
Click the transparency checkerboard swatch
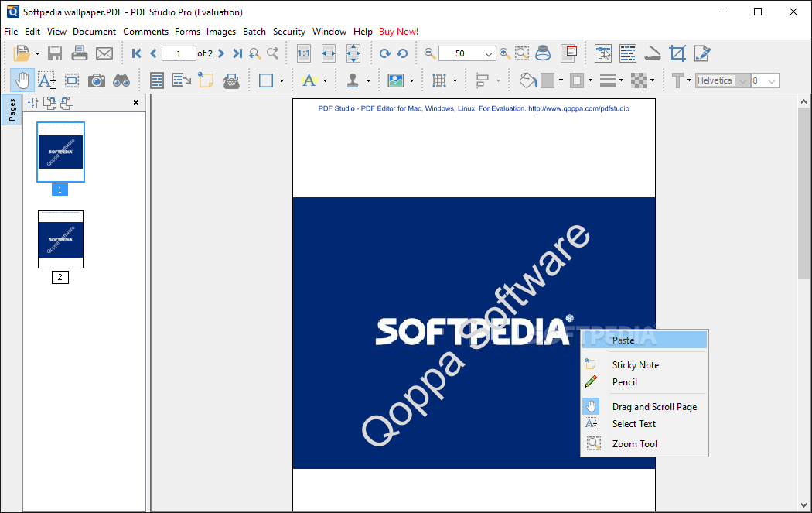[x=639, y=80]
